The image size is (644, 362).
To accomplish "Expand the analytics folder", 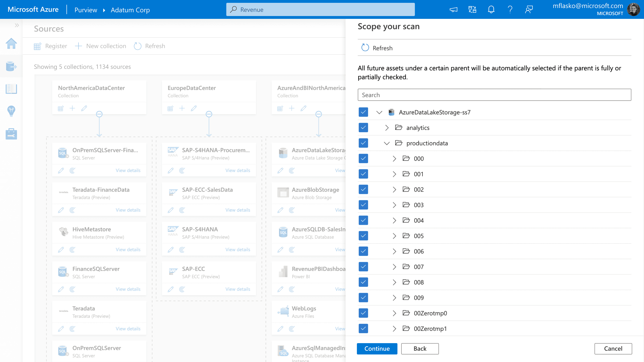I will 387,128.
